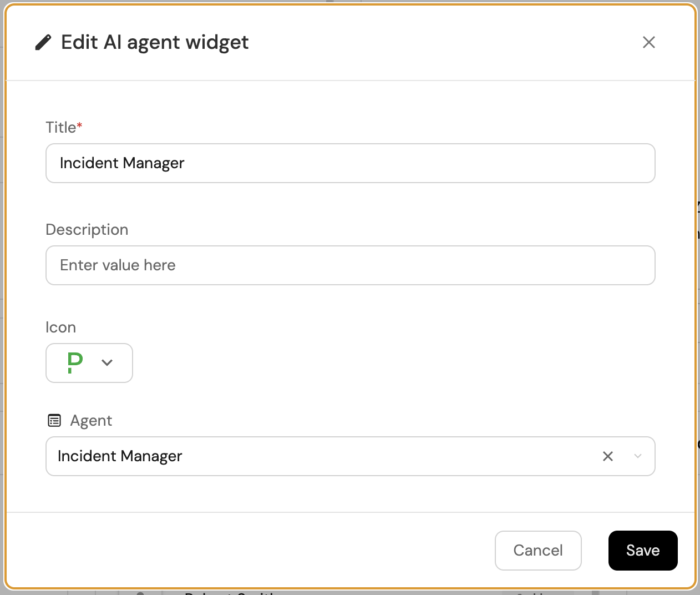Focus the Description input field
Image resolution: width=700 pixels, height=595 pixels.
click(x=350, y=265)
